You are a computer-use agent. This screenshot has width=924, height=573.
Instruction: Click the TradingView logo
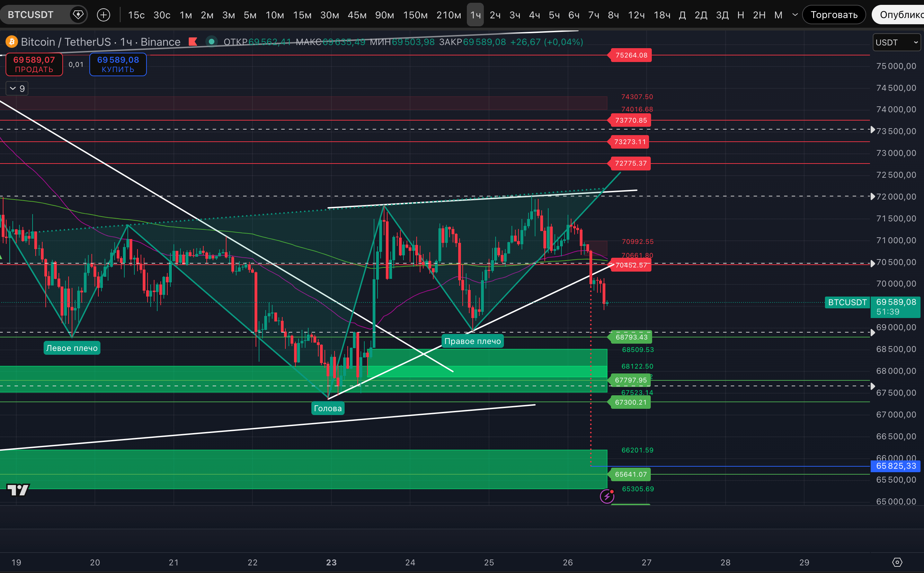tap(18, 490)
